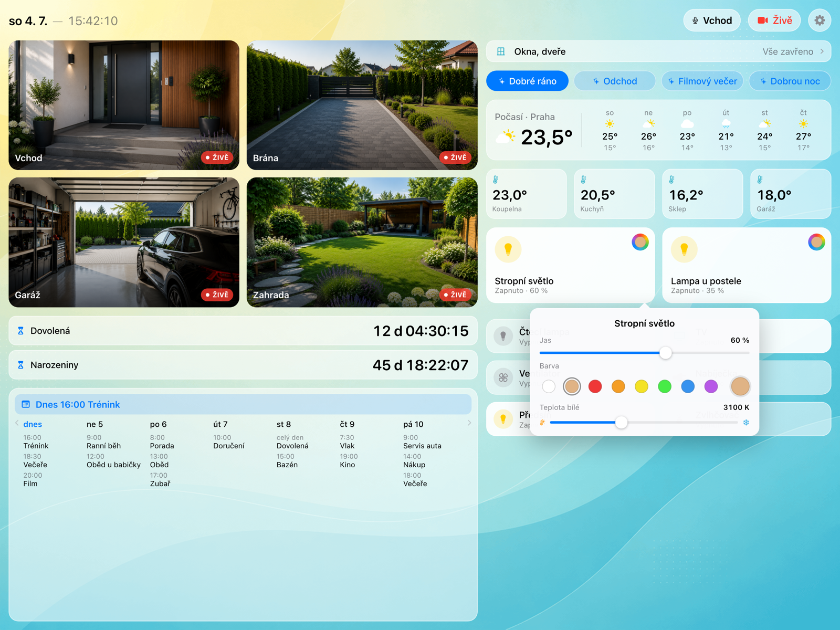This screenshot has width=840, height=630.
Task: Open the Vchod camera feed
Action: [124, 105]
